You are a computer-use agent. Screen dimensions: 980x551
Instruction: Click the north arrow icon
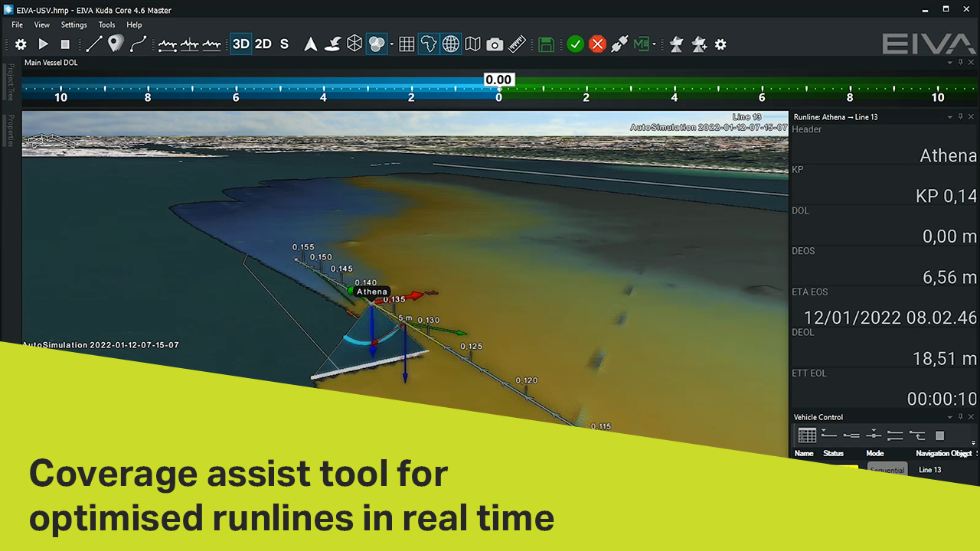311,44
